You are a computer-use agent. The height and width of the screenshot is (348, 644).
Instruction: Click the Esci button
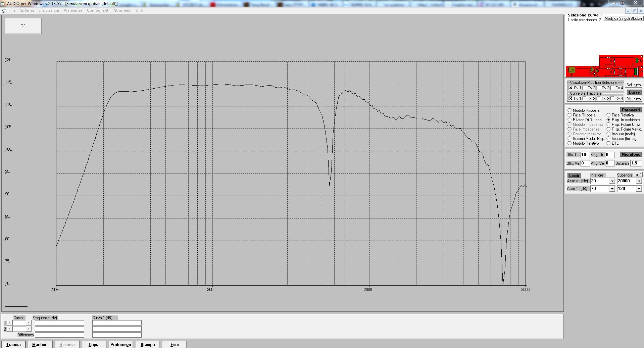[175, 344]
